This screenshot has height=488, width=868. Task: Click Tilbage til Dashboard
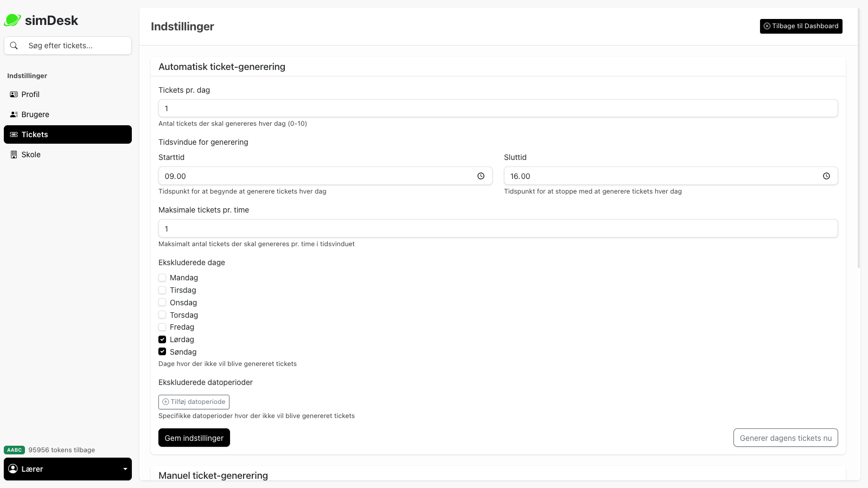pyautogui.click(x=801, y=25)
